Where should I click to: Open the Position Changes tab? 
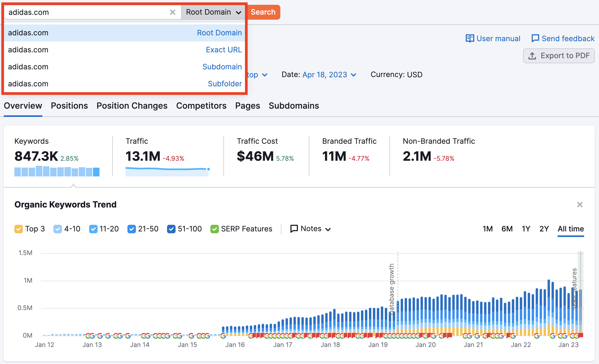(x=132, y=106)
